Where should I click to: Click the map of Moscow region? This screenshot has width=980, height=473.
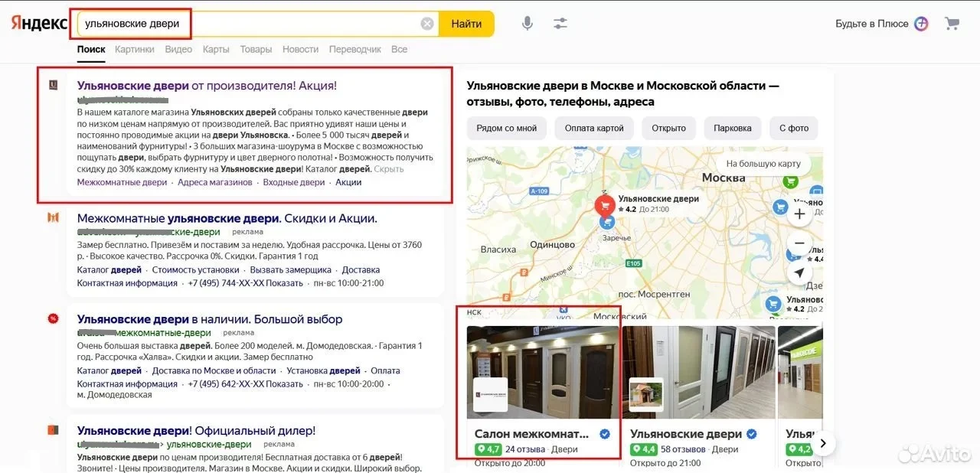[645, 233]
